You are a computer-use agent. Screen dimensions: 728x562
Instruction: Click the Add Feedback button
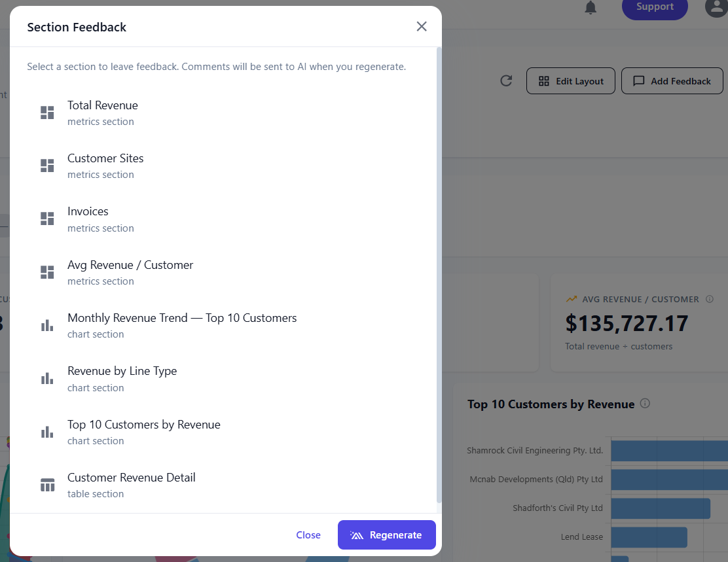[672, 80]
